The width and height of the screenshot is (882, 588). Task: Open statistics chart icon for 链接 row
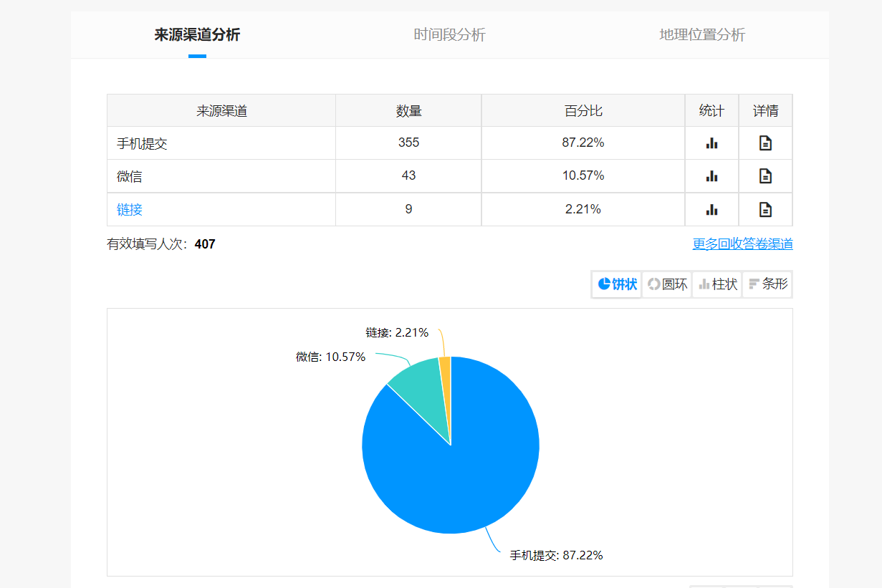click(711, 210)
